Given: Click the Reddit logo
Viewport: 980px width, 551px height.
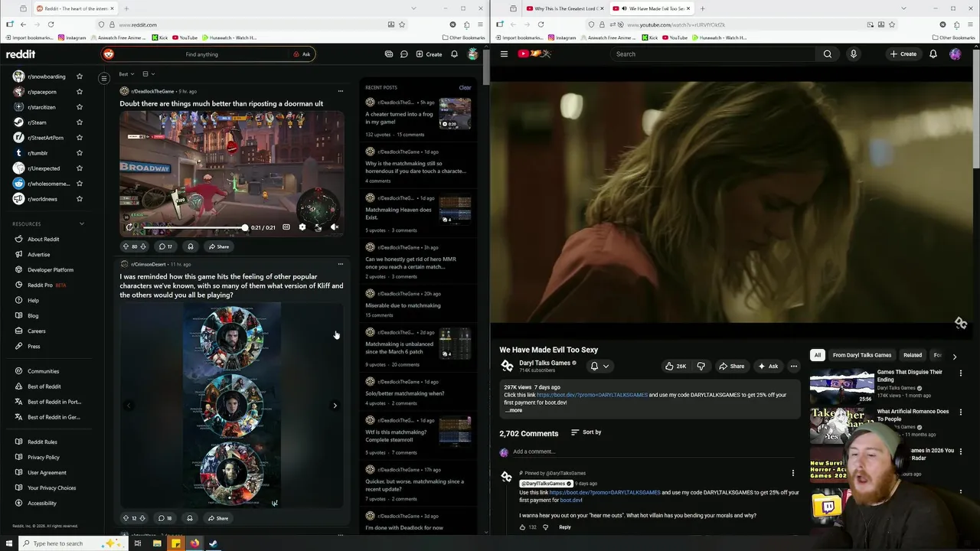Looking at the screenshot, I should [x=21, y=54].
